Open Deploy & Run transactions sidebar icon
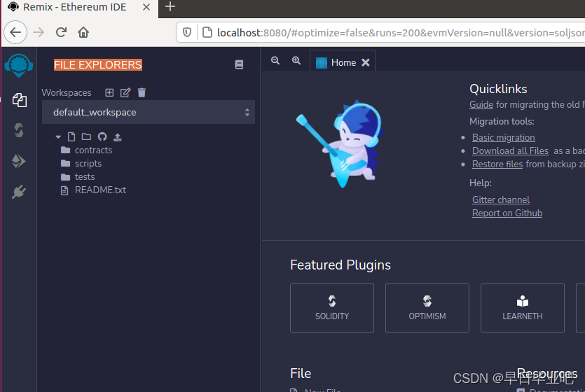 tap(19, 161)
